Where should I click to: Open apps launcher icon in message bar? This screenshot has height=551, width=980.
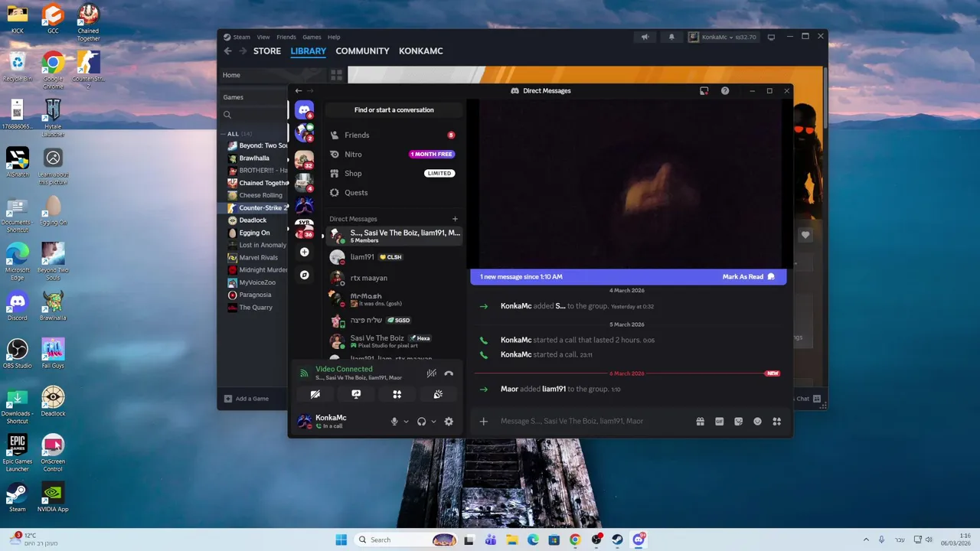point(776,421)
